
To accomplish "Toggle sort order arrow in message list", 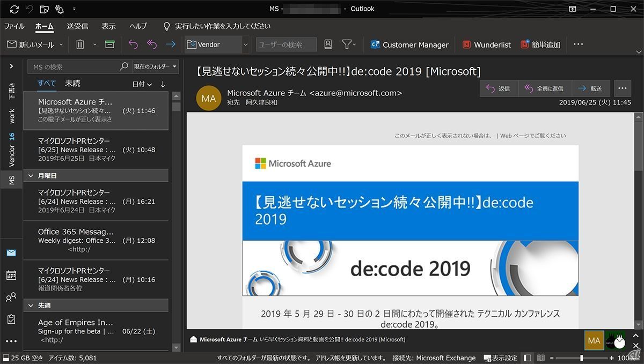I will [163, 84].
